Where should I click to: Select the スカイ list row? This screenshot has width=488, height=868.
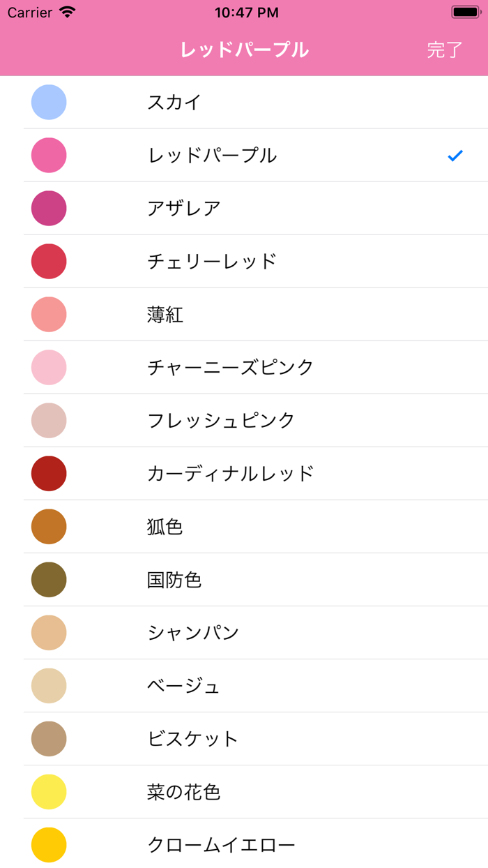pos(244,103)
